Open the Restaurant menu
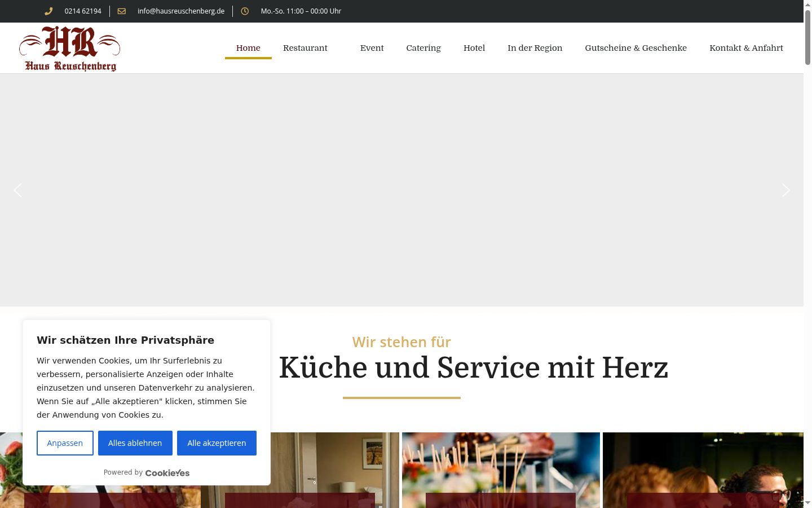Image resolution: width=812 pixels, height=508 pixels. [305, 48]
